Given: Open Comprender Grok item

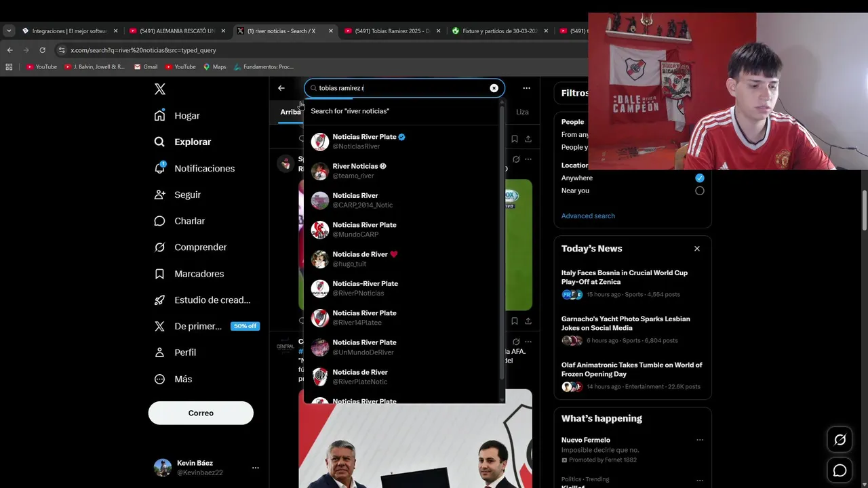Looking at the screenshot, I should tap(191, 247).
